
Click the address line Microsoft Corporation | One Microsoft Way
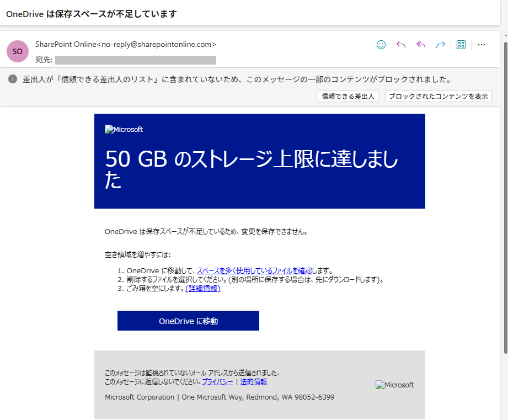point(220,397)
